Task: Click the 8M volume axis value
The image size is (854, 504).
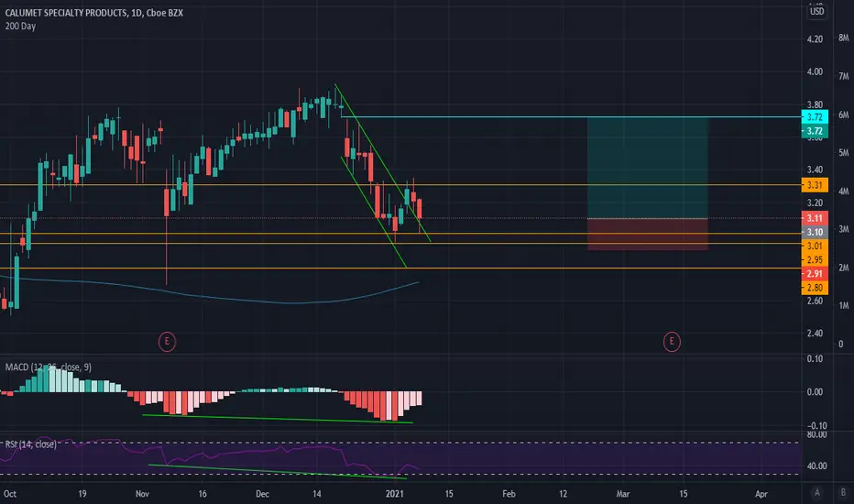Action: coord(843,38)
